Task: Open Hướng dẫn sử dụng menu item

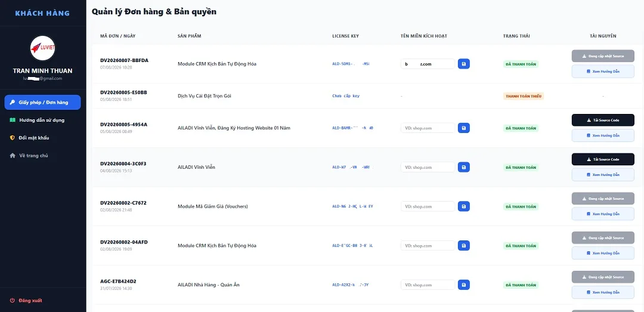Action: tap(43, 120)
